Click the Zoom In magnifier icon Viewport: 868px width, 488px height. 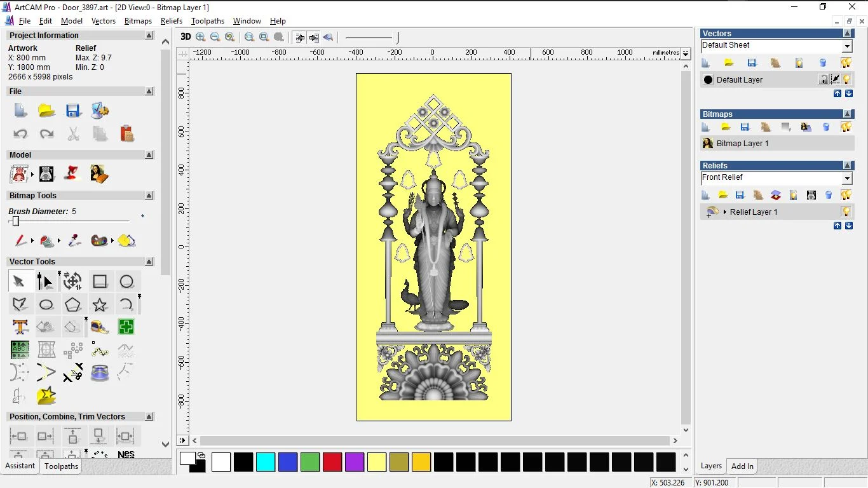201,37
